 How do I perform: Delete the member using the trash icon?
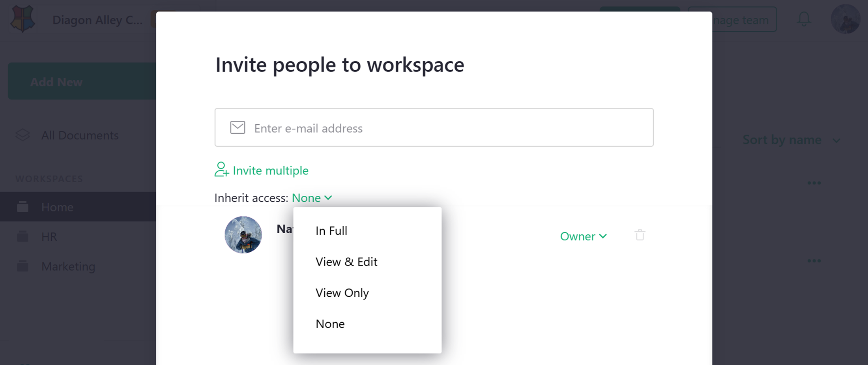pos(640,235)
